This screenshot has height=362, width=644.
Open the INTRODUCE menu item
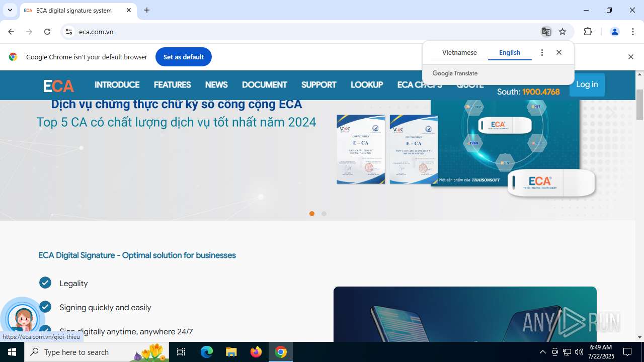tap(117, 85)
